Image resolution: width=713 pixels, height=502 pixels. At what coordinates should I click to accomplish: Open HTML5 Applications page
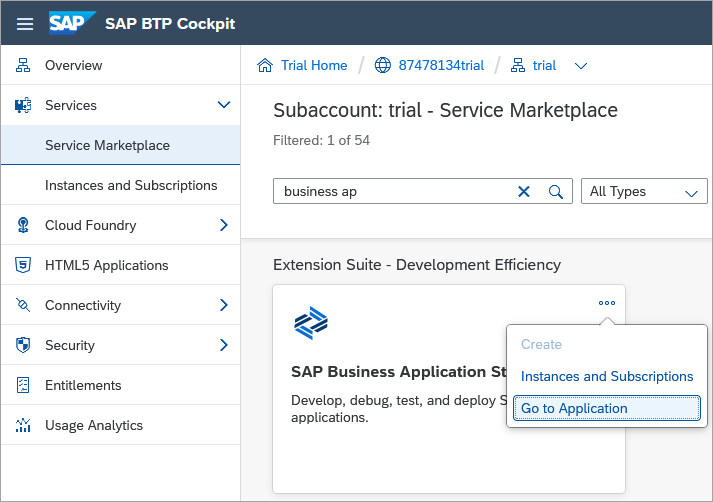pyautogui.click(x=106, y=265)
